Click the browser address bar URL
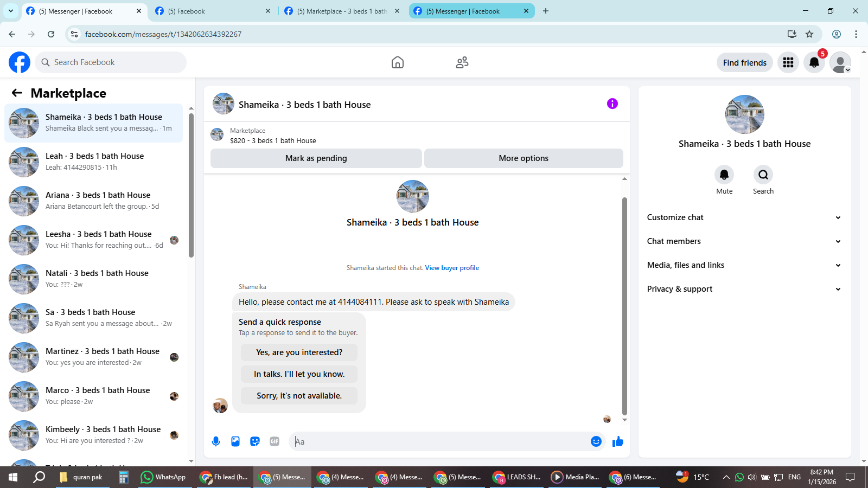This screenshot has width=868, height=488. pos(163,34)
